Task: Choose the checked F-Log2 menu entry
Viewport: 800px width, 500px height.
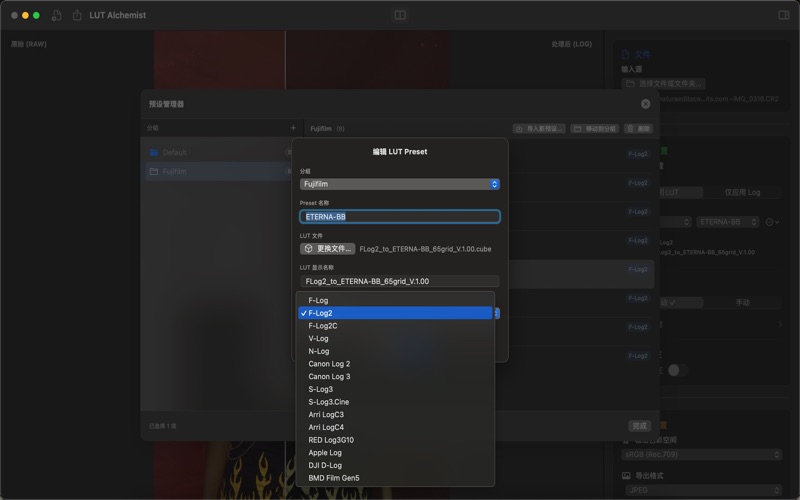Action: (x=395, y=313)
